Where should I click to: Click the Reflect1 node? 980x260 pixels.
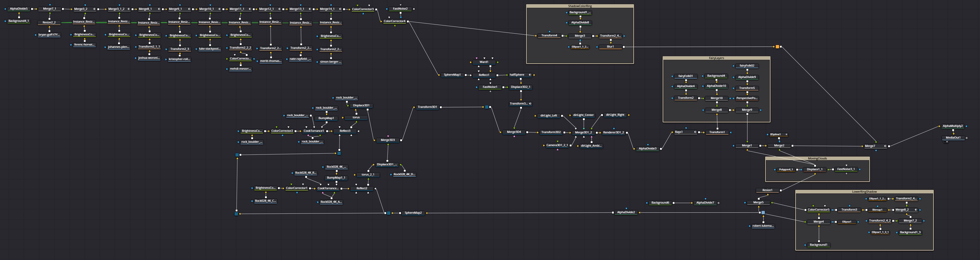click(x=484, y=75)
